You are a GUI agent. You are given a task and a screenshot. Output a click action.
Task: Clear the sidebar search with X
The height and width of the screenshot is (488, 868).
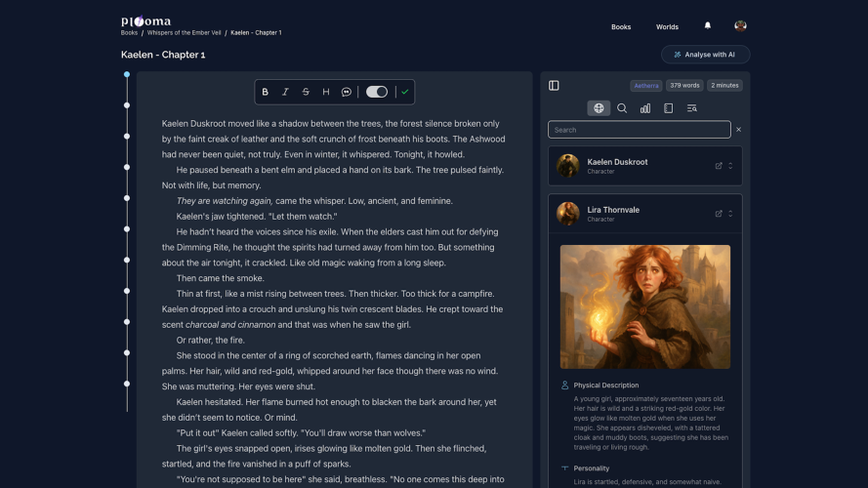[738, 130]
